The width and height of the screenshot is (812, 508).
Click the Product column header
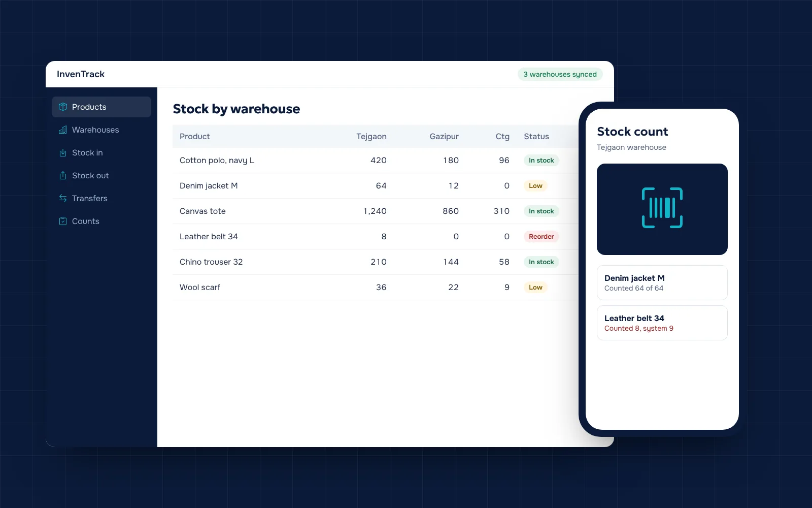point(194,136)
